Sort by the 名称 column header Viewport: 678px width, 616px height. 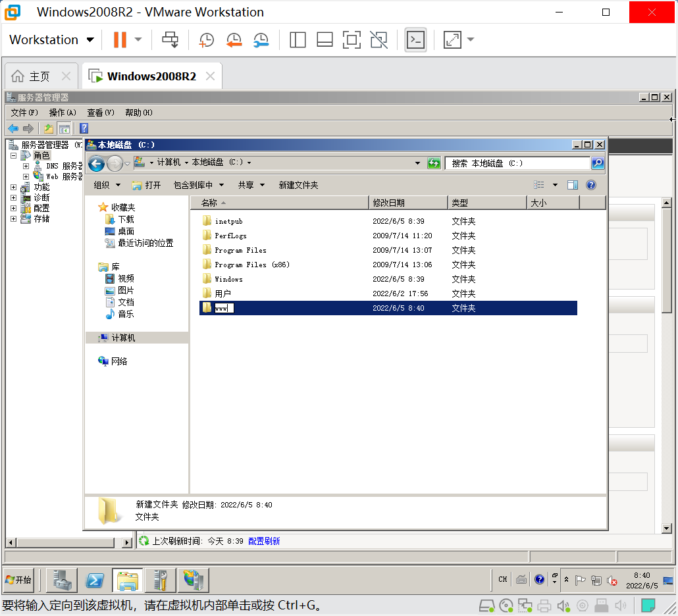pos(279,203)
